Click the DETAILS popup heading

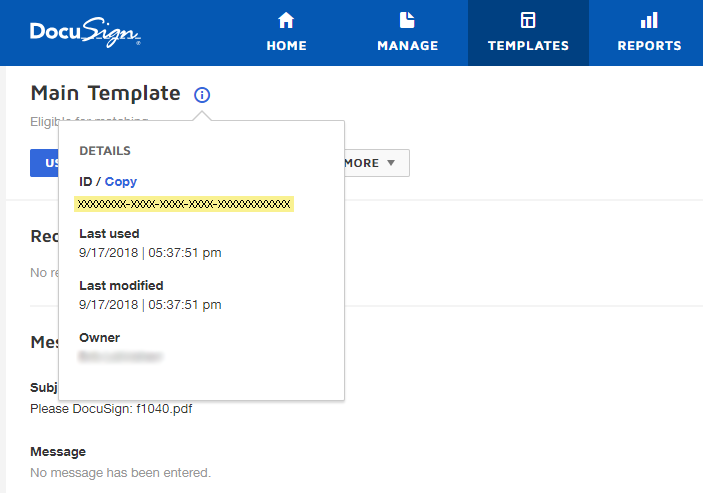pyautogui.click(x=105, y=151)
